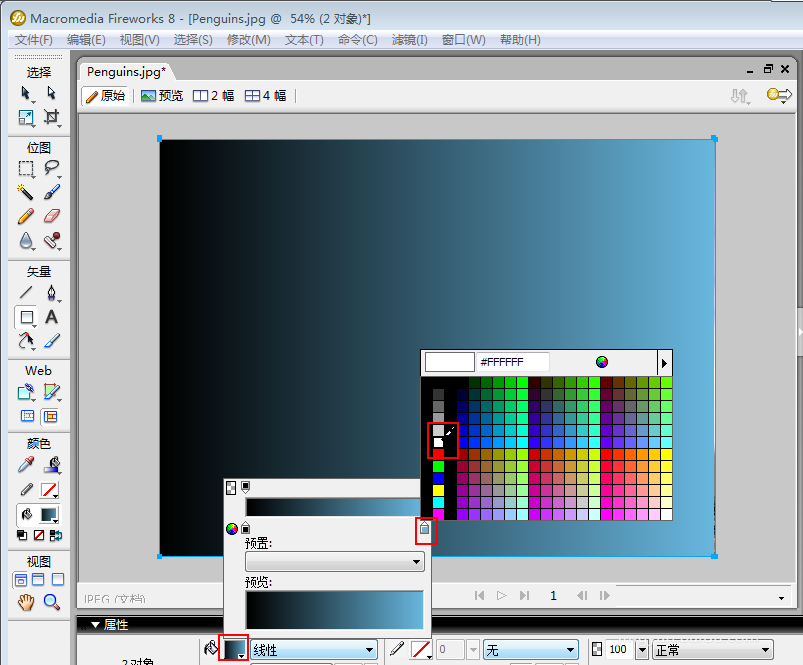Screen dimensions: 803x665
Task: Open the 正常 blend mode dropdown
Action: pos(712,650)
